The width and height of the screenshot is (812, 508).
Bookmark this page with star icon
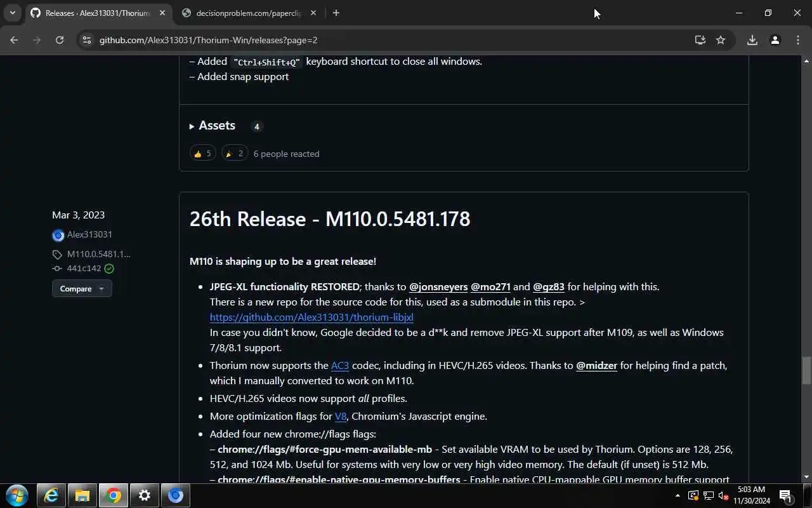click(721, 40)
